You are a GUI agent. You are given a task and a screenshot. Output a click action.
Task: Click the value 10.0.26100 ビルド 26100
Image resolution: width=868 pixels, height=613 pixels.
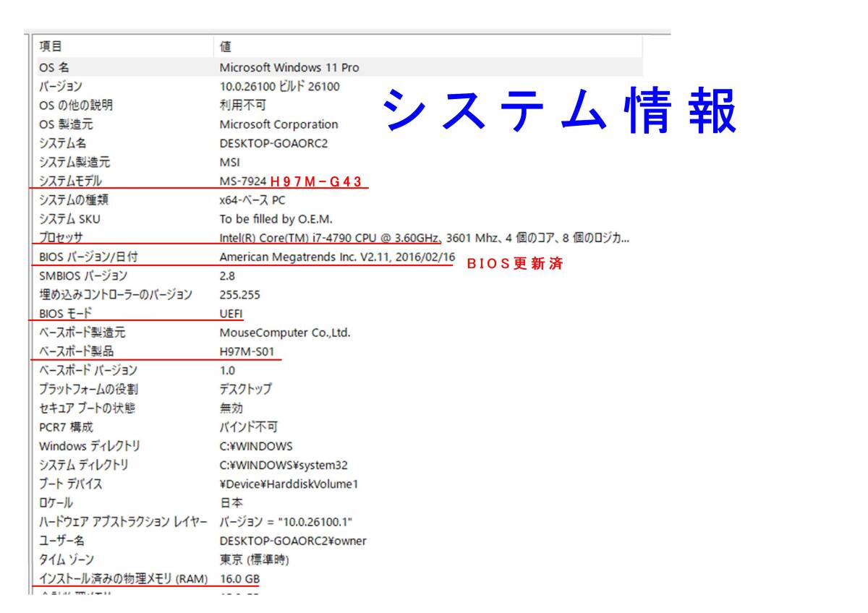pyautogui.click(x=279, y=86)
